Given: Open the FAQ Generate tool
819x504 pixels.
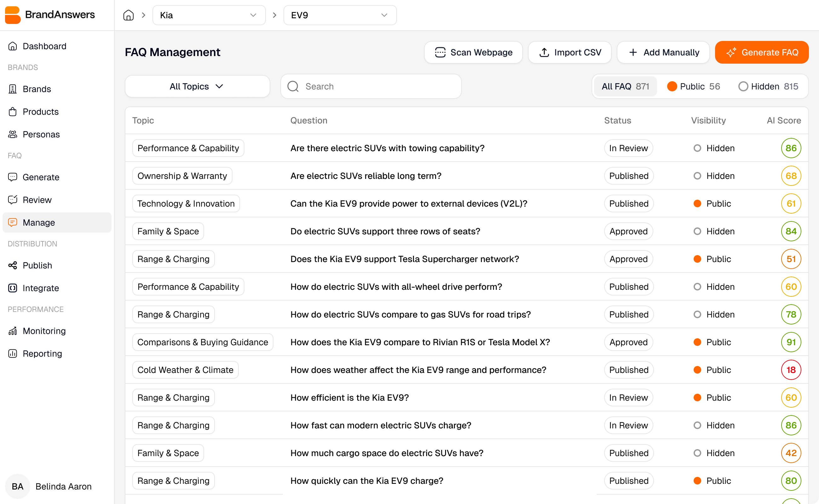Looking at the screenshot, I should [x=41, y=177].
